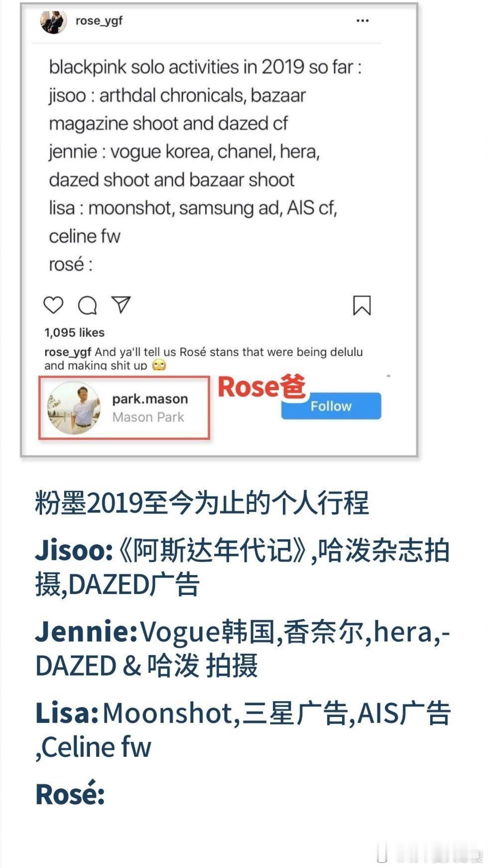
Task: Like the post with the heart icon
Action: pyautogui.click(x=53, y=305)
